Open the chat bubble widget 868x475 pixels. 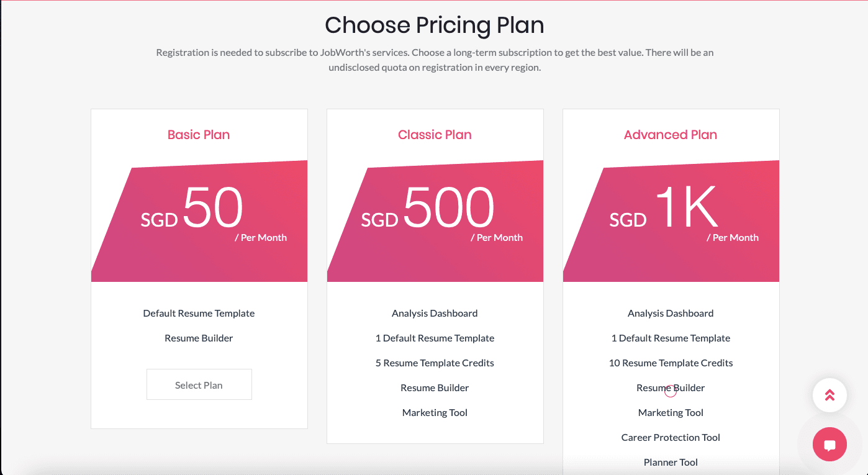point(830,445)
